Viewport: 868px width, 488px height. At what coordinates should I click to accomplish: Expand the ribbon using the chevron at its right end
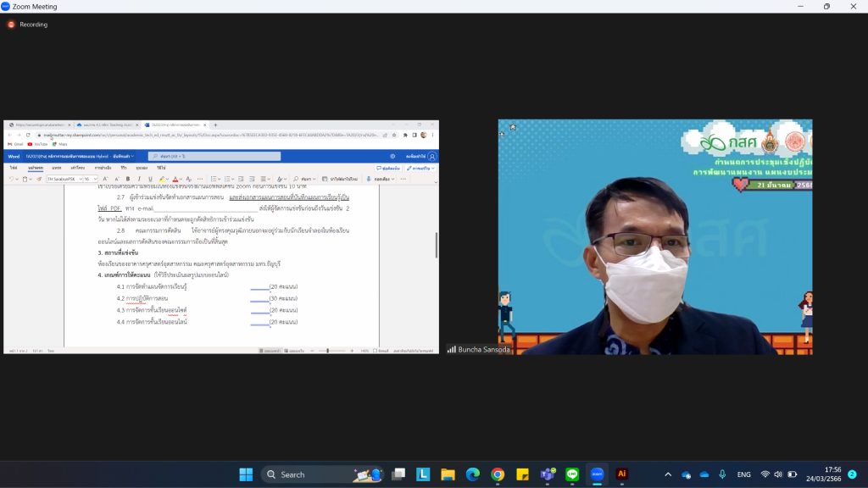click(x=436, y=182)
